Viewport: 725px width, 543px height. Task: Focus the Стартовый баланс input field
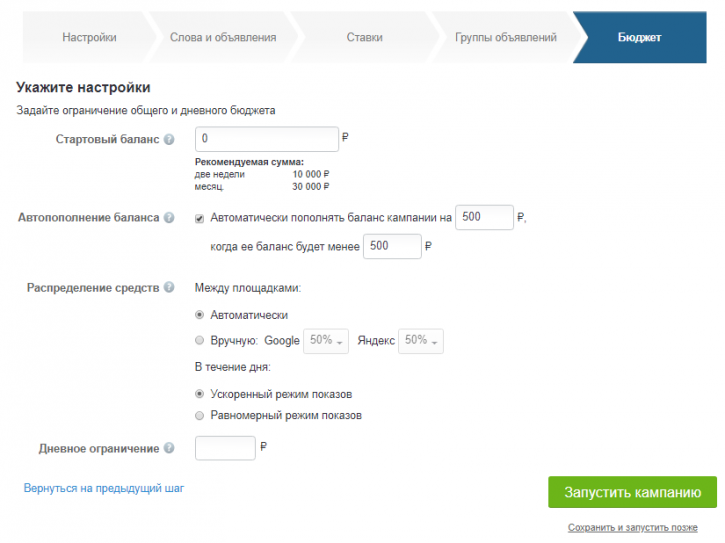point(267,139)
